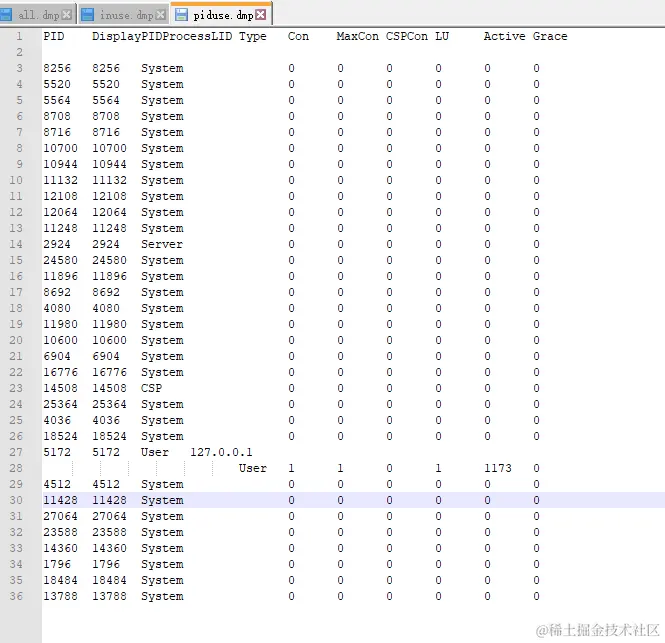Click PID 8256 in line 3

coord(57,68)
